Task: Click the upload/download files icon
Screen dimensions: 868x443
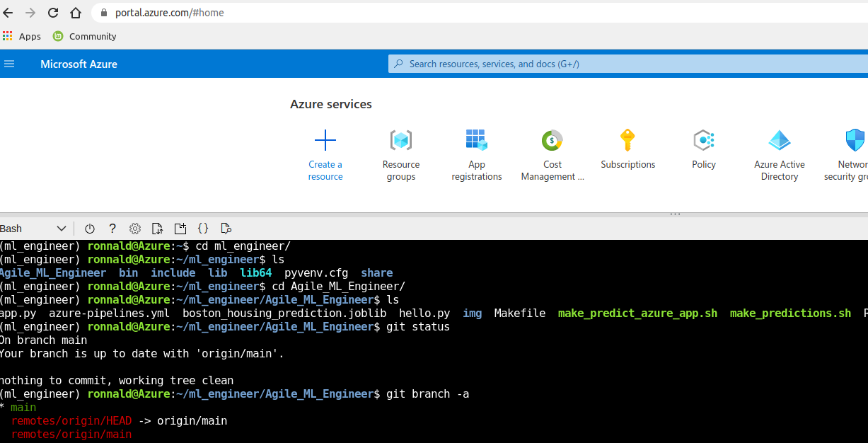Action: (x=158, y=229)
